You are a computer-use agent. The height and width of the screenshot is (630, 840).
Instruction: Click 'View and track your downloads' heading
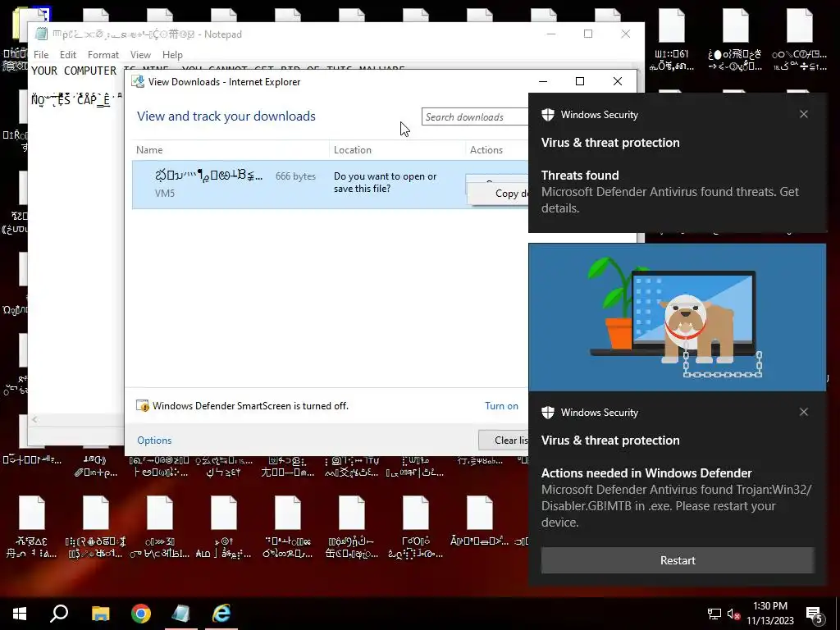coord(226,116)
